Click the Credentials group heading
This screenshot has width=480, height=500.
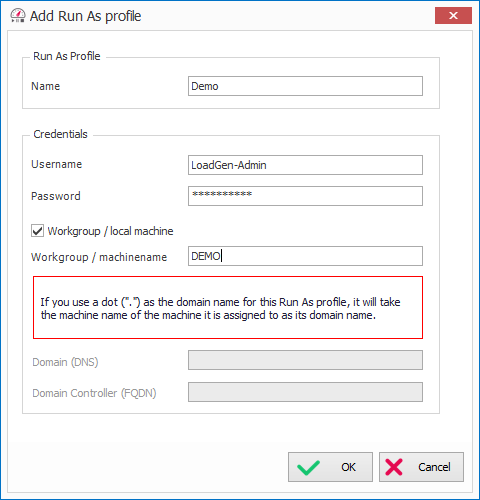click(x=60, y=134)
